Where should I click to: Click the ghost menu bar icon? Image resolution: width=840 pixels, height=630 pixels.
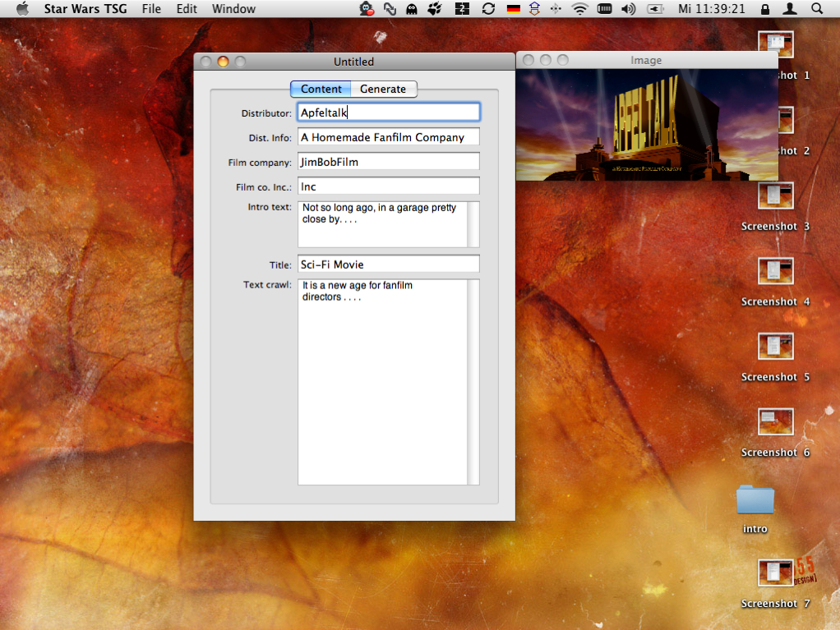412,8
